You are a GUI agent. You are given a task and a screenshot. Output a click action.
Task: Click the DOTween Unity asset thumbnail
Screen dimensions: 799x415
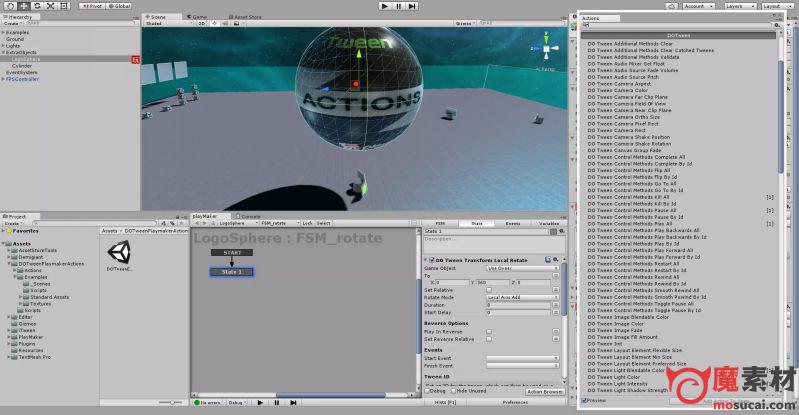click(x=120, y=252)
